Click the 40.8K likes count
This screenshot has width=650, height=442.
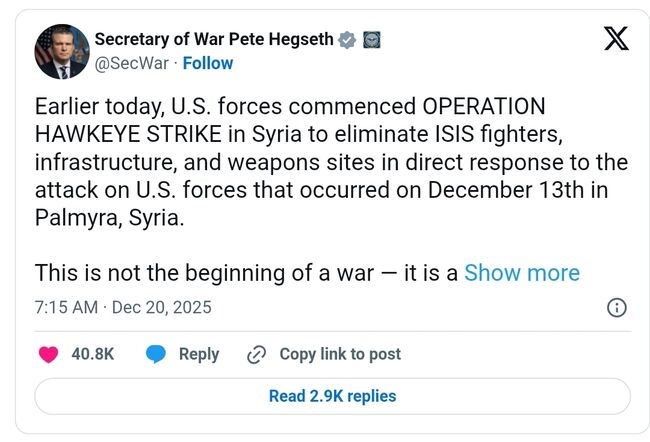click(92, 354)
